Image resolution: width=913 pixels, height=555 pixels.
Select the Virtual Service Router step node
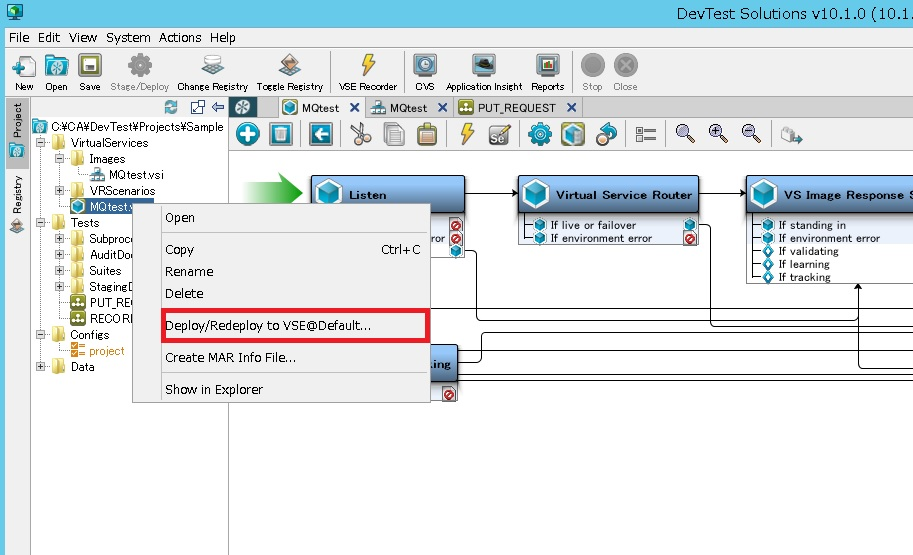pyautogui.click(x=608, y=194)
